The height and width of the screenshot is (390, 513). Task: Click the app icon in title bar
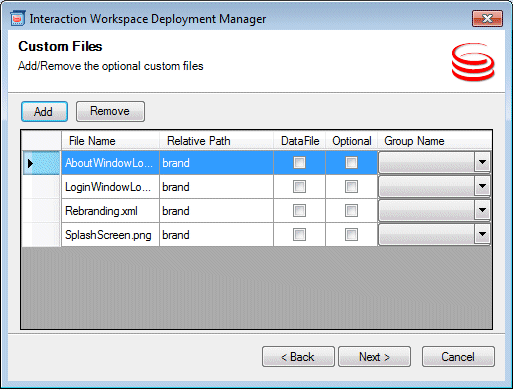pos(17,18)
